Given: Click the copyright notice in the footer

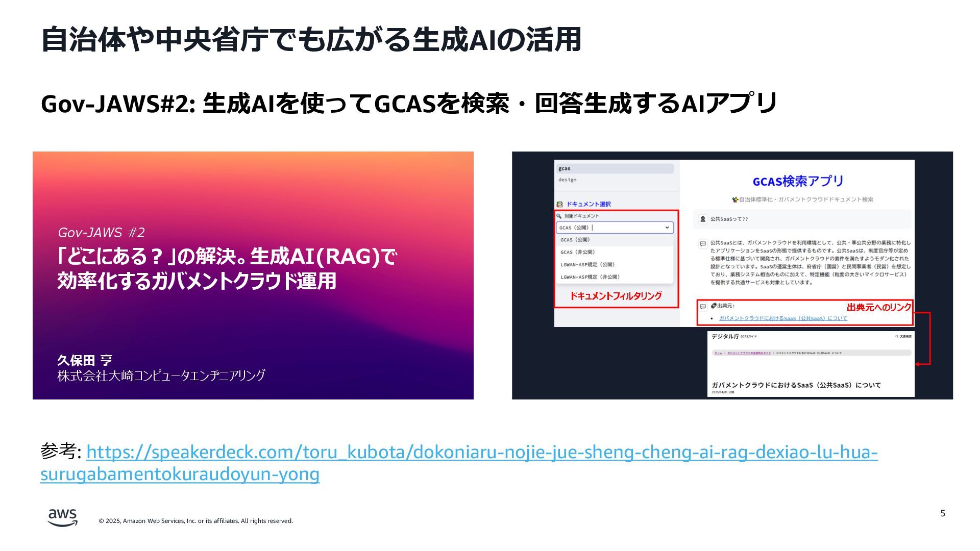Looking at the screenshot, I should (195, 521).
